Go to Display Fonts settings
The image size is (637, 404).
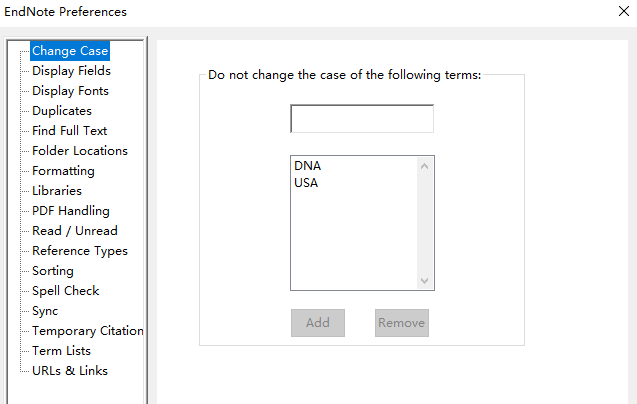coord(70,91)
